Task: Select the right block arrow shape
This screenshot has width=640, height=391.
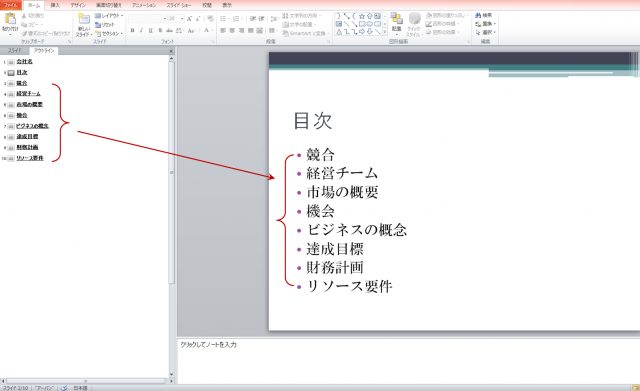Action: 362,31
